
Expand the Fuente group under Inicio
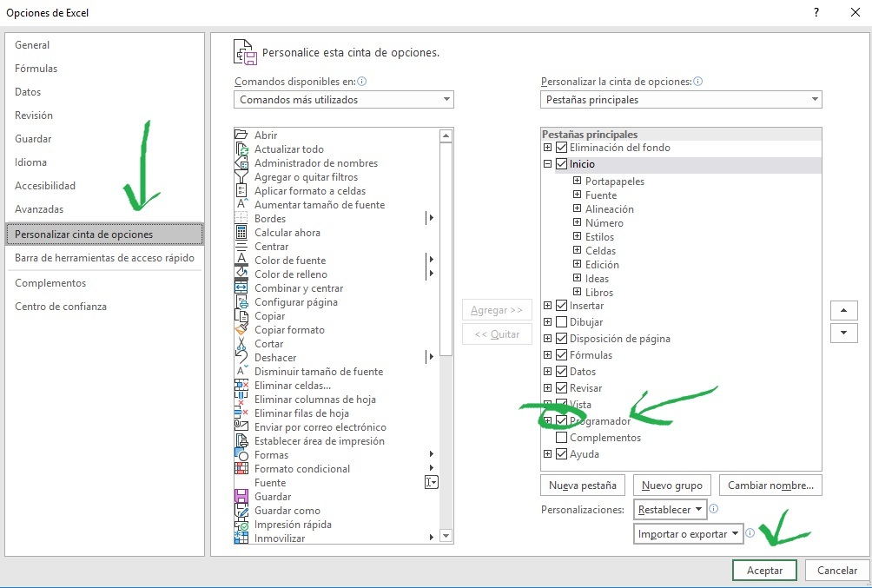[578, 195]
